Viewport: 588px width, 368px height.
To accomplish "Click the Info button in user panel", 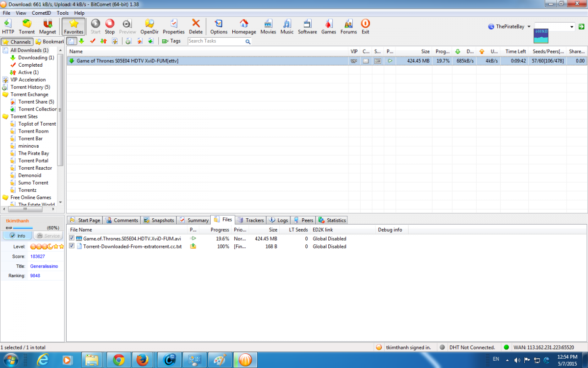I will click(x=17, y=236).
